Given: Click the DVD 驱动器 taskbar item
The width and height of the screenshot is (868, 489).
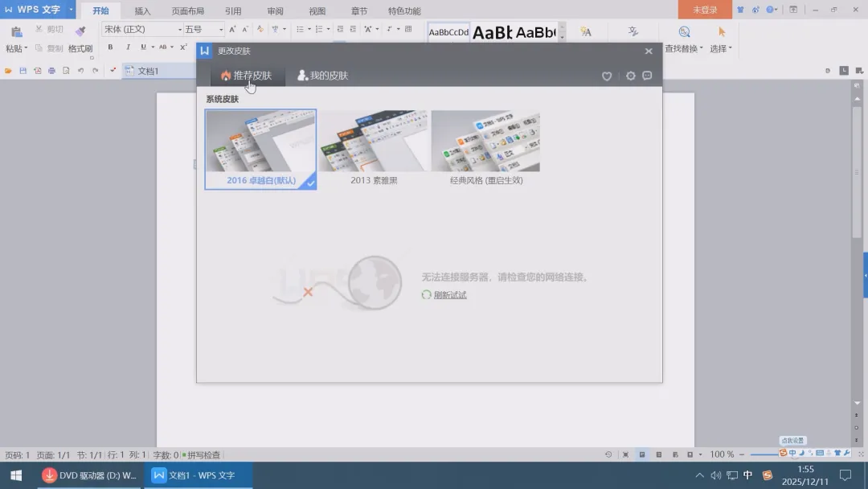Looking at the screenshot, I should 90,475.
